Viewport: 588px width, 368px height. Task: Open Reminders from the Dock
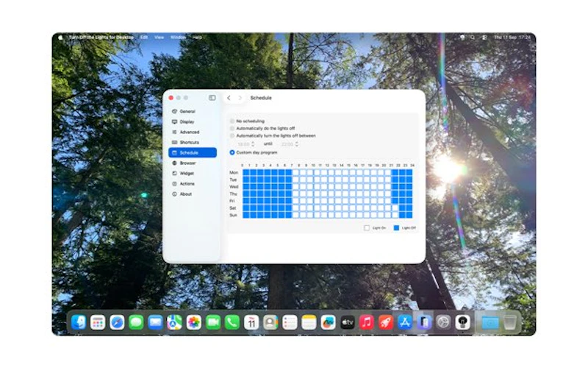point(290,322)
